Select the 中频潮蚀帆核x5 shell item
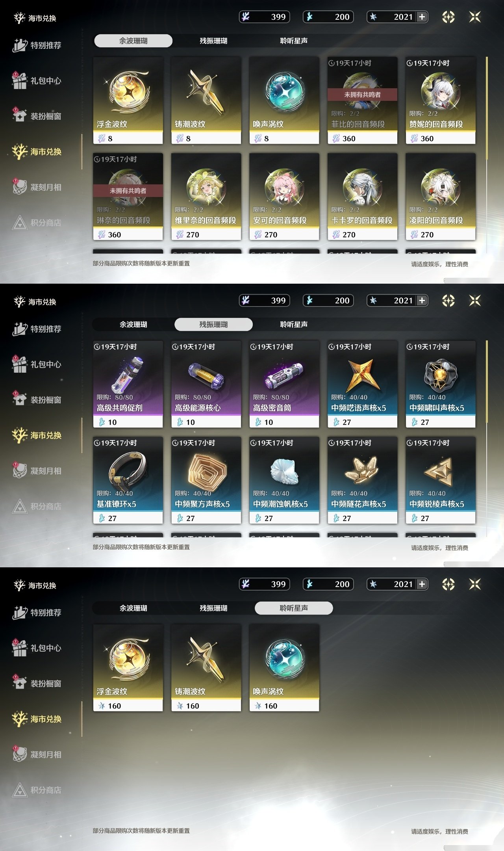The image size is (504, 851). (x=284, y=480)
